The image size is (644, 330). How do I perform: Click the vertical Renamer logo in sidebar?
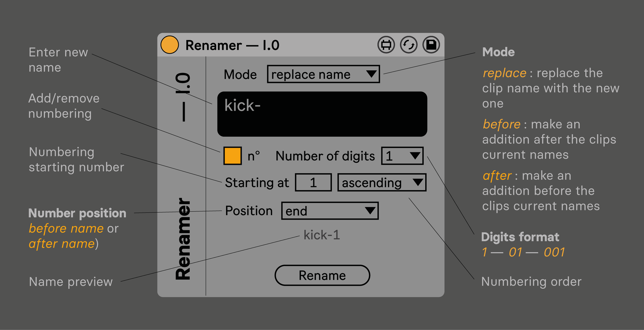click(x=183, y=239)
